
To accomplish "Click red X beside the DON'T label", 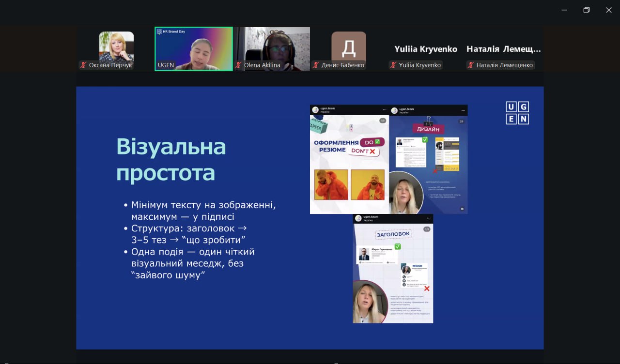I will tap(372, 152).
